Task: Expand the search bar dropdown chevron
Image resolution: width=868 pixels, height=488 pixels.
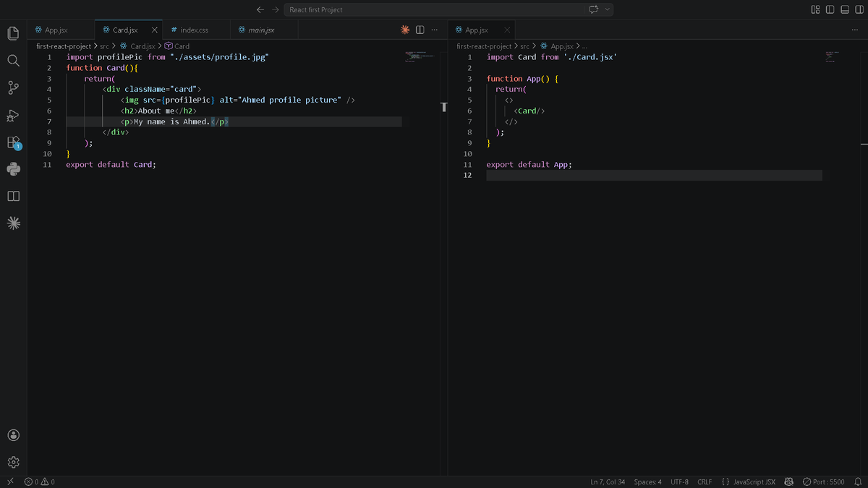Action: (x=606, y=9)
